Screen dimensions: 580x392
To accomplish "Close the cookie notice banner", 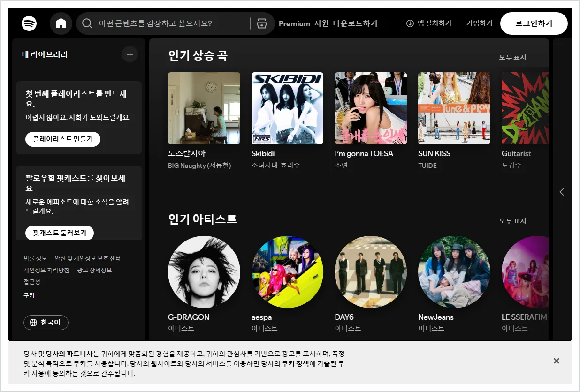I will [557, 361].
